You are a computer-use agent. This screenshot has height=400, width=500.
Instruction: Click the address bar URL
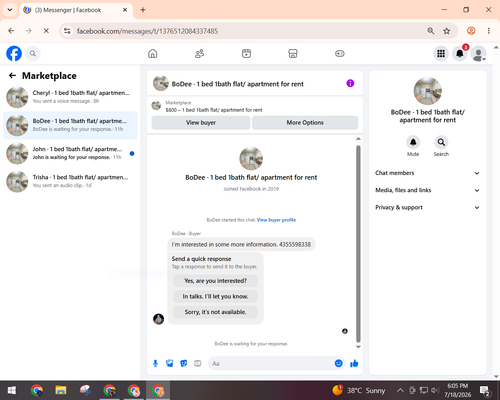147,31
